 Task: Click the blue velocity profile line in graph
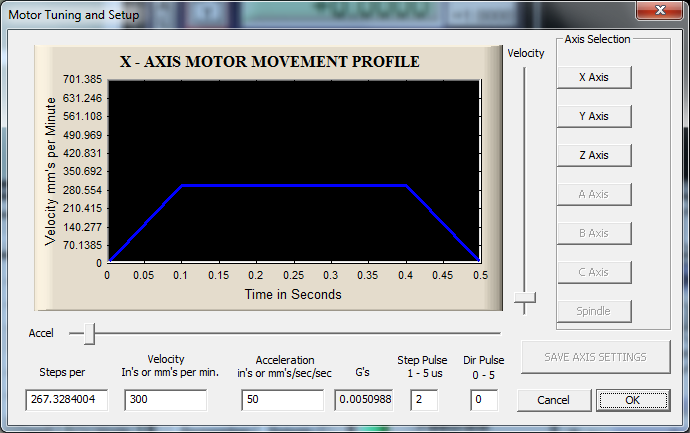(294, 186)
